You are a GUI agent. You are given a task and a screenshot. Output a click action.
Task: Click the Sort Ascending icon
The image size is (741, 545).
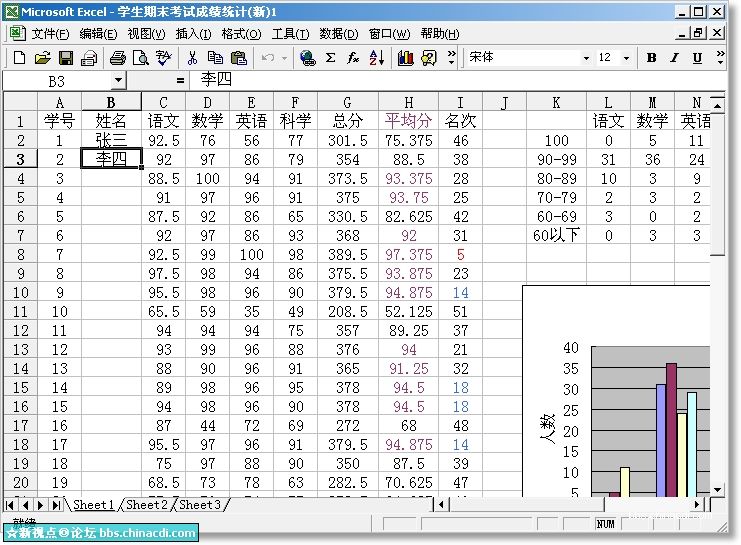pyautogui.click(x=376, y=58)
